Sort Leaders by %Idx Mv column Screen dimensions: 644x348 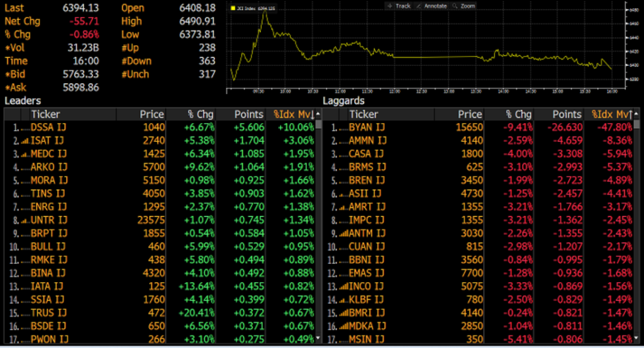[x=294, y=114]
